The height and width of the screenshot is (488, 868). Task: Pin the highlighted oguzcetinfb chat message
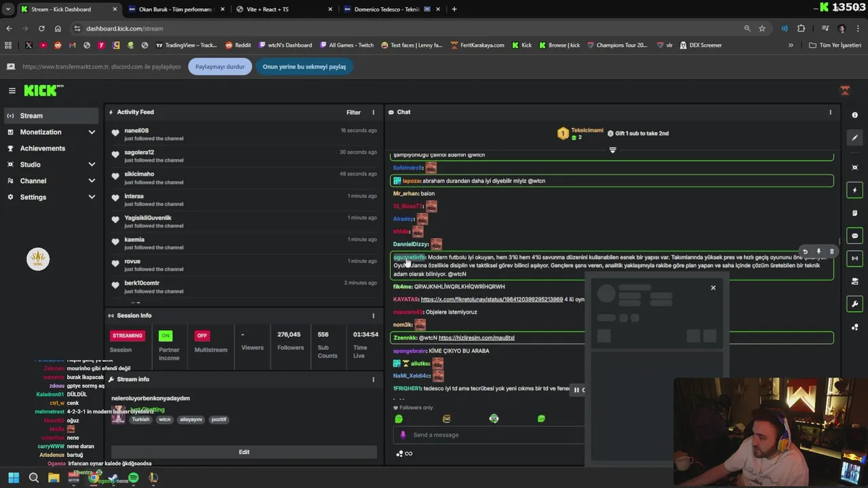pos(818,251)
